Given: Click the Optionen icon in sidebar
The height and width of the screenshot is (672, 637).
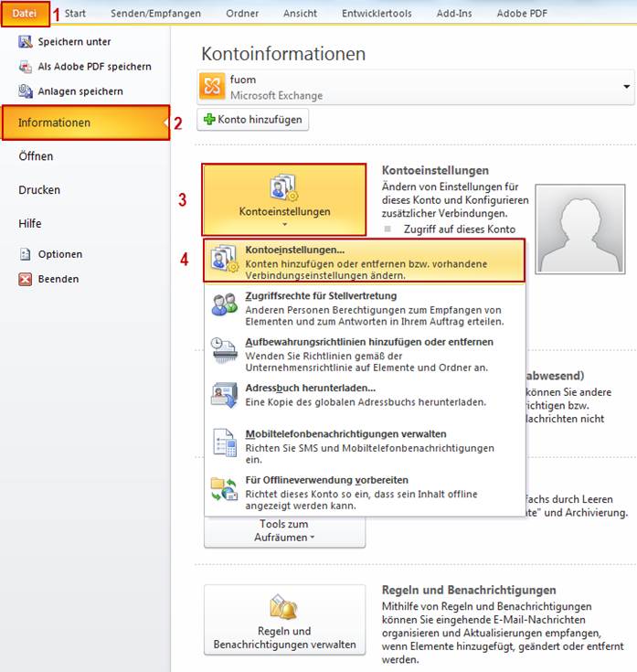Looking at the screenshot, I should pyautogui.click(x=26, y=254).
